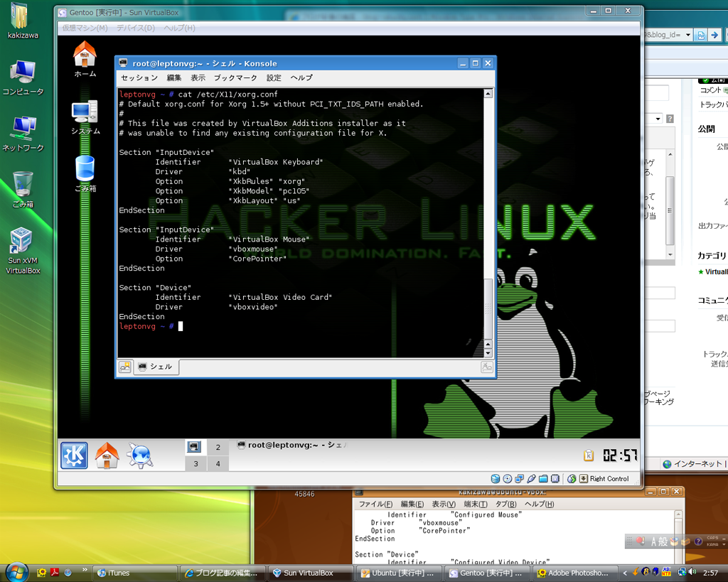The image size is (728, 582).
Task: Open the ブックマーク menu in Konsole
Action: [235, 77]
